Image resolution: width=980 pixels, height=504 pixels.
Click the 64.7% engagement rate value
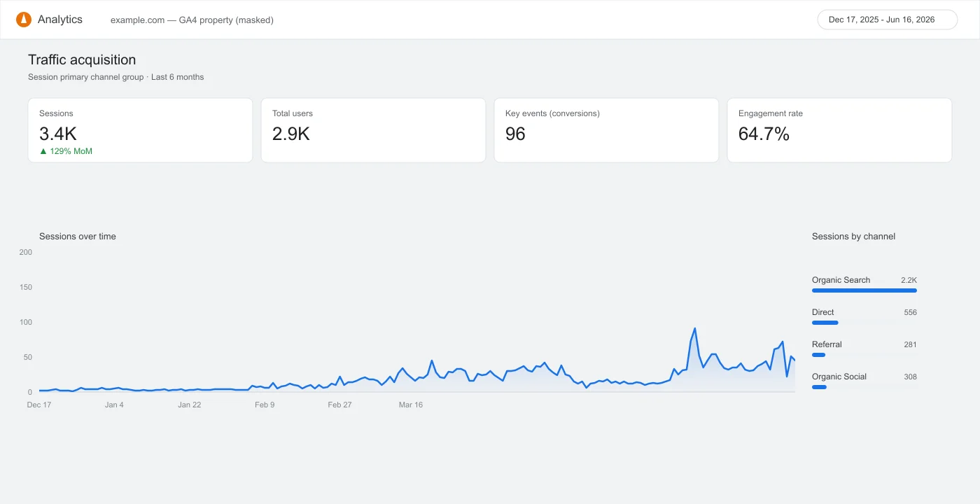click(764, 134)
